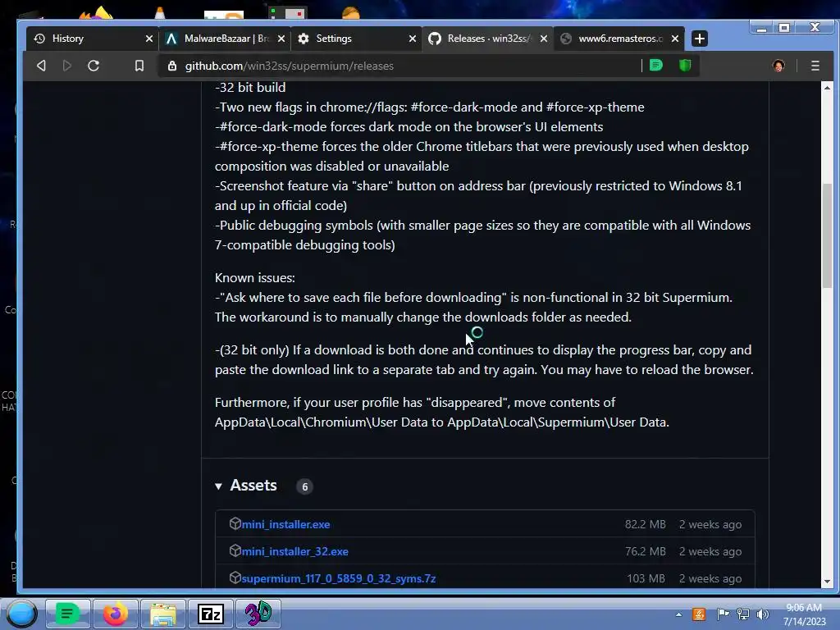840x630 pixels.
Task: Download supermium_117_0_5859_0_32_syms.7z
Action: point(338,578)
